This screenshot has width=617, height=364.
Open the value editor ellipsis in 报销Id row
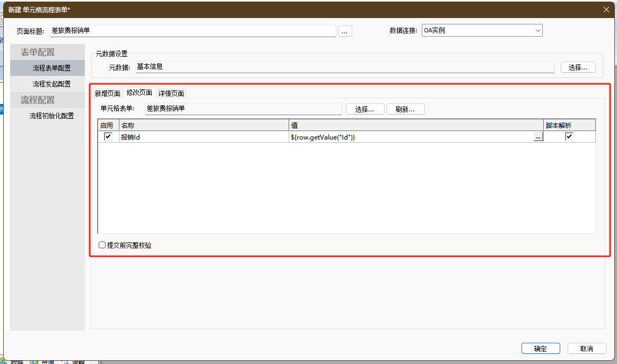pos(538,137)
